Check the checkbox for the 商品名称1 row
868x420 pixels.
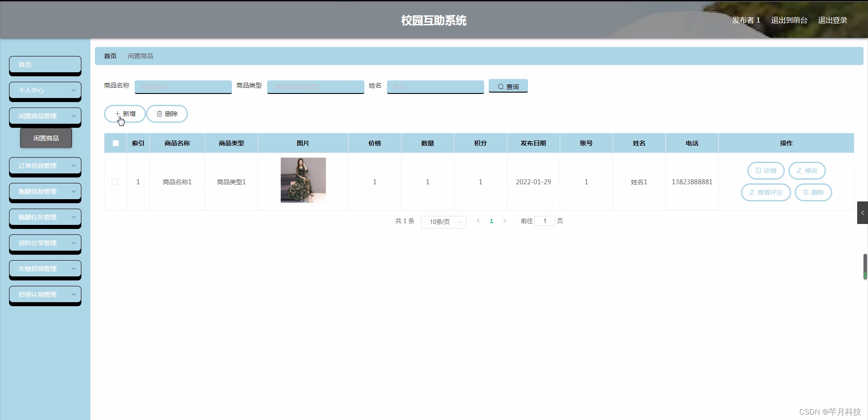click(115, 182)
